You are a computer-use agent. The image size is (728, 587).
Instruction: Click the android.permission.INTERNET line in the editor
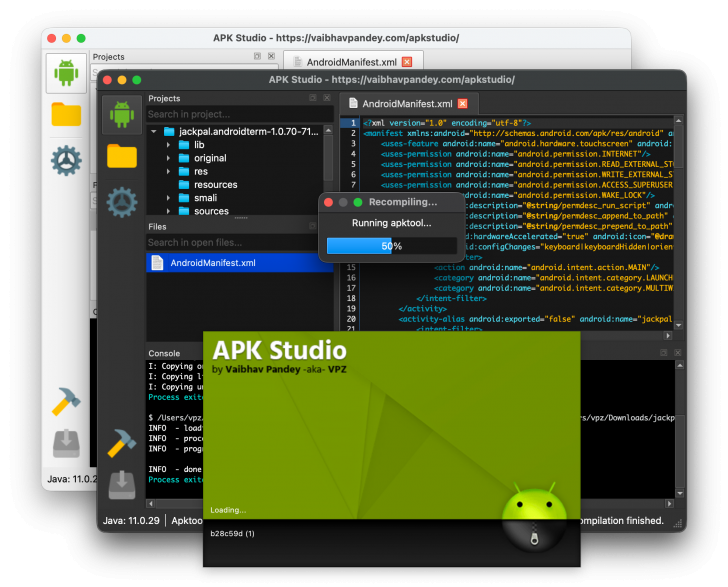(515, 154)
